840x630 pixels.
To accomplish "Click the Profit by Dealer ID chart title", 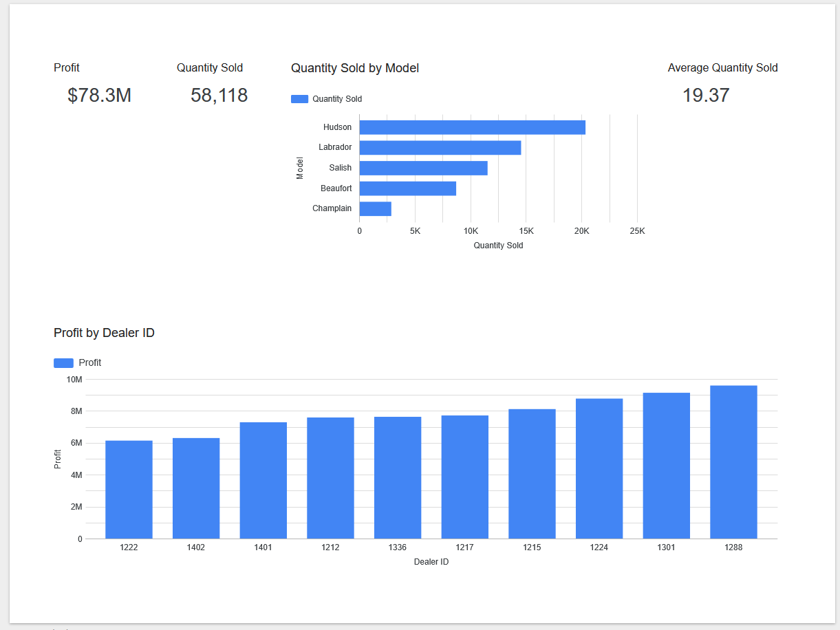I will click(x=103, y=333).
